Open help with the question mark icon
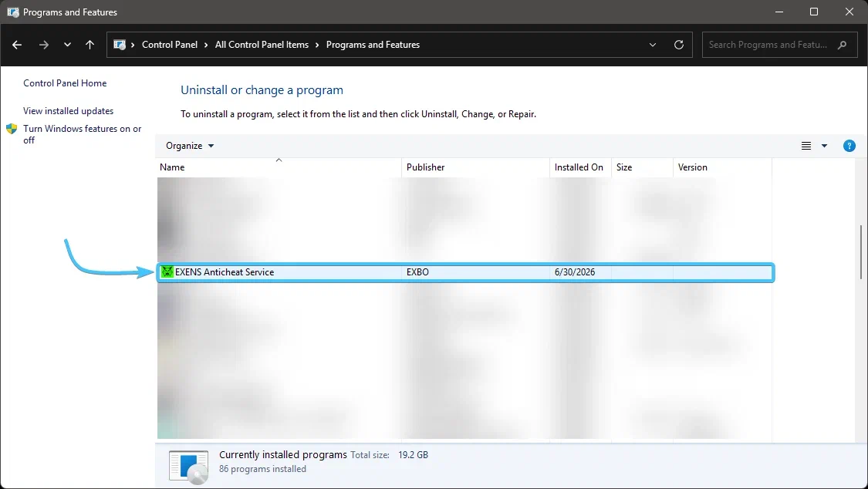The image size is (868, 489). [849, 146]
